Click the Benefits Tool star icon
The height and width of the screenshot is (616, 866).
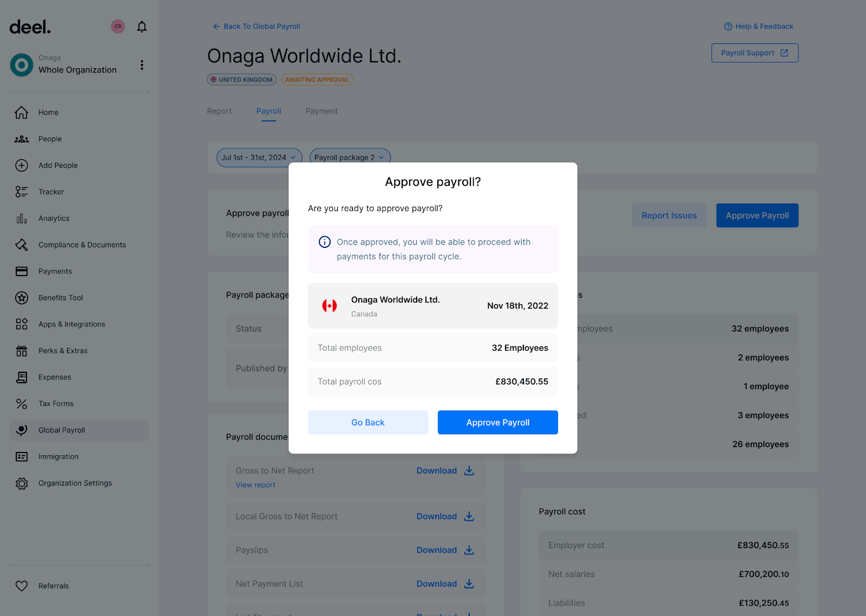pos(22,298)
